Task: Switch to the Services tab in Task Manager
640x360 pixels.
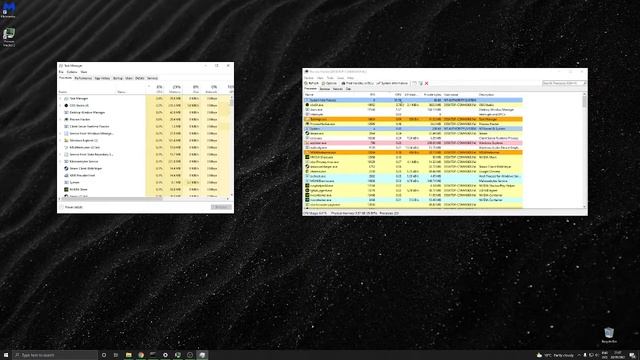Action: pos(152,78)
